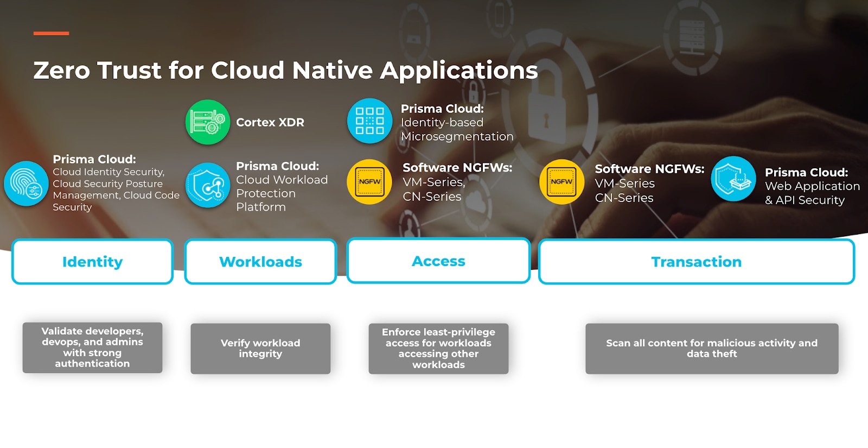Click the Identity-based Microsegmentation grid icon

(369, 121)
